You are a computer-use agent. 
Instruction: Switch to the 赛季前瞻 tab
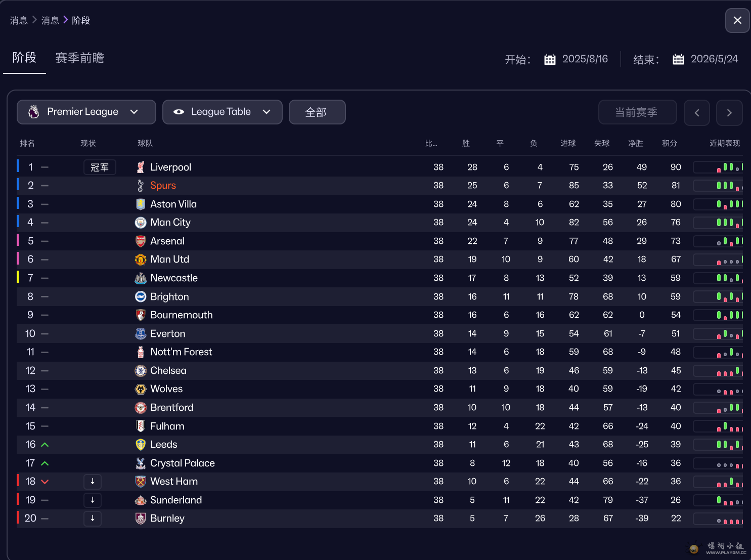(x=79, y=58)
